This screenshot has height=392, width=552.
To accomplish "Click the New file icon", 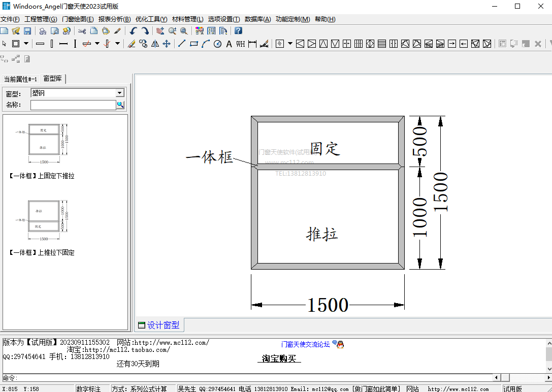I will click(x=4, y=31).
